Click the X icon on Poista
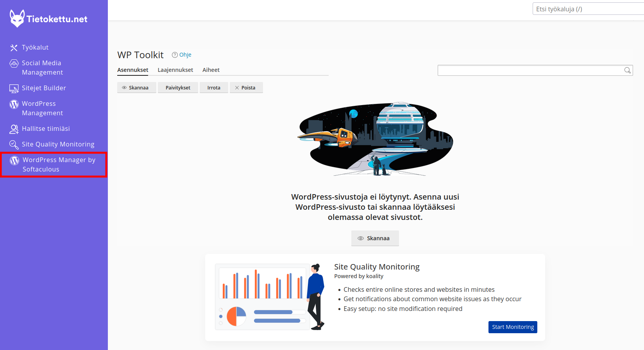This screenshot has height=350, width=644. click(237, 87)
